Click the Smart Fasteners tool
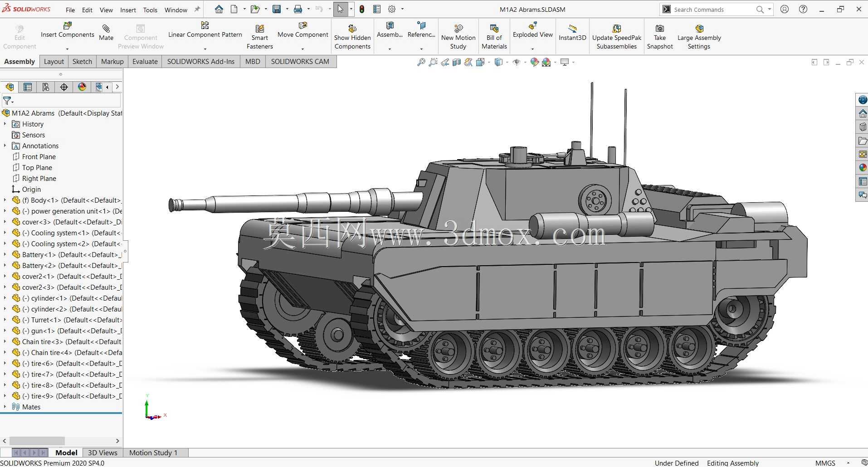The height and width of the screenshot is (467, 868). pos(260,37)
